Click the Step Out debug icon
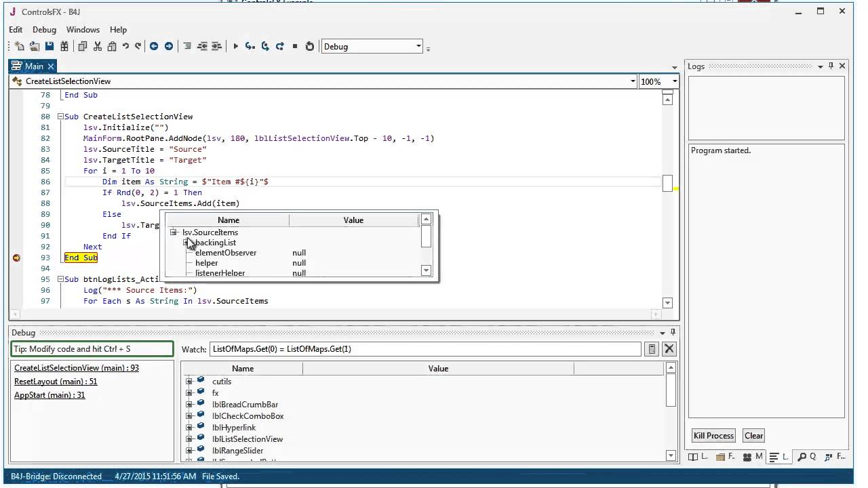The height and width of the screenshot is (488, 868). [x=279, y=46]
